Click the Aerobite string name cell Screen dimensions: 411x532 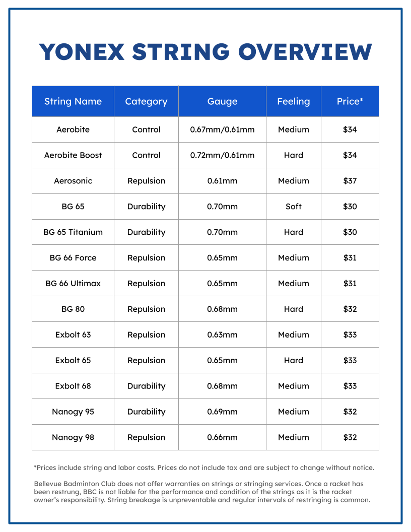(73, 129)
